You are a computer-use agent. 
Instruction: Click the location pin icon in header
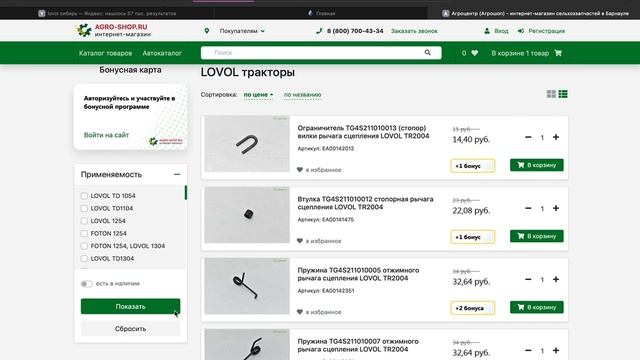[x=207, y=31]
